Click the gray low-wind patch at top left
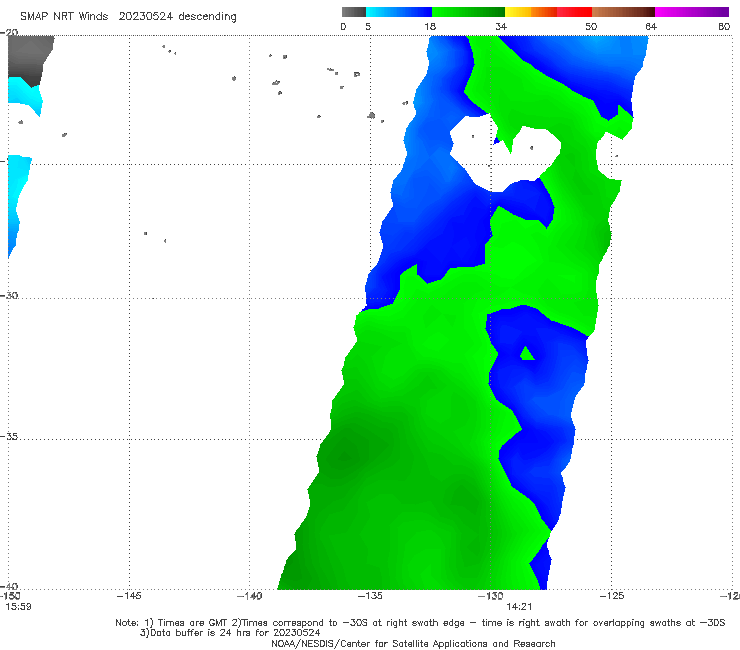This screenshot has height=650, width=740. coord(29,59)
